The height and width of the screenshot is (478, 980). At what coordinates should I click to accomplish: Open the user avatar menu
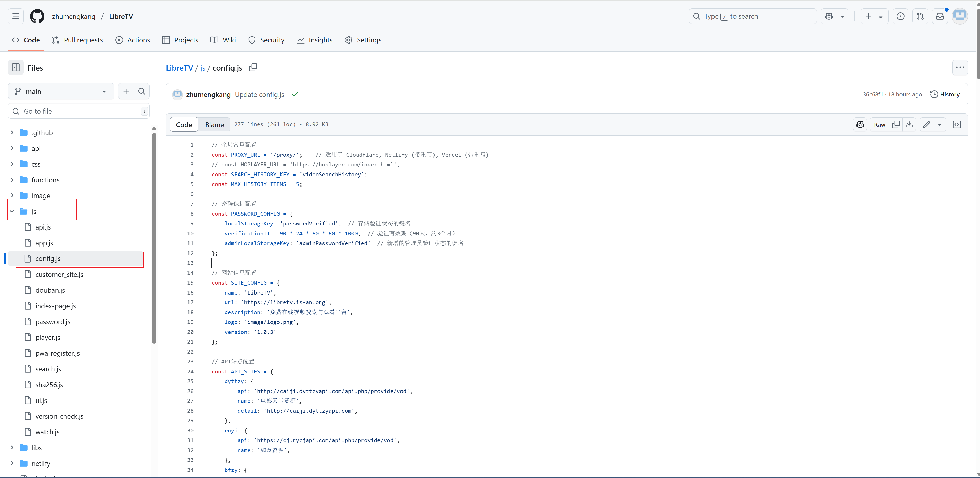(x=960, y=16)
